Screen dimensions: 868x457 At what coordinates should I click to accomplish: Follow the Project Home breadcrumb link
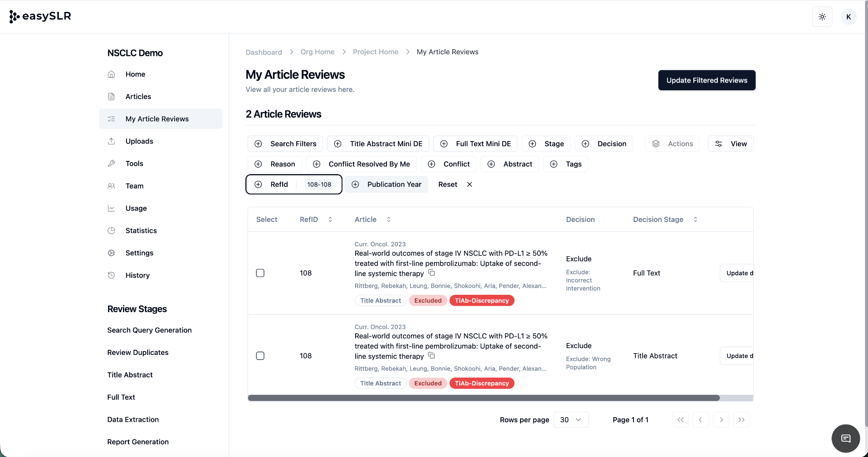point(375,52)
